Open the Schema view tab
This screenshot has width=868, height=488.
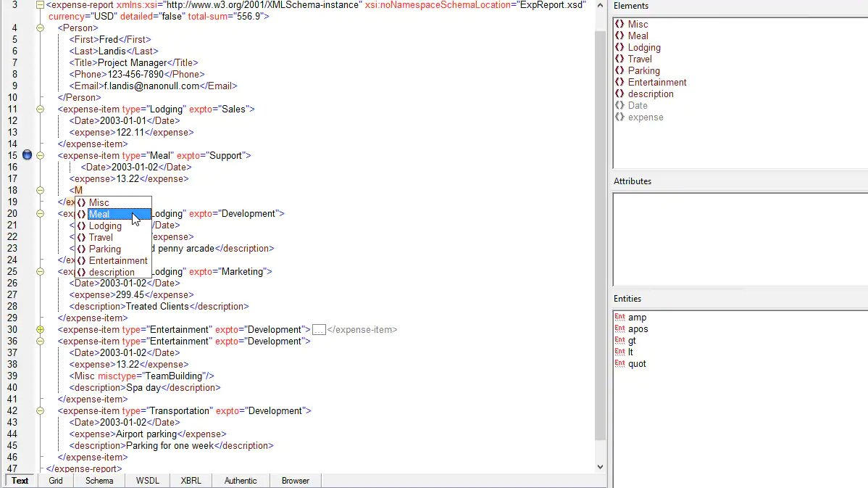tap(99, 480)
